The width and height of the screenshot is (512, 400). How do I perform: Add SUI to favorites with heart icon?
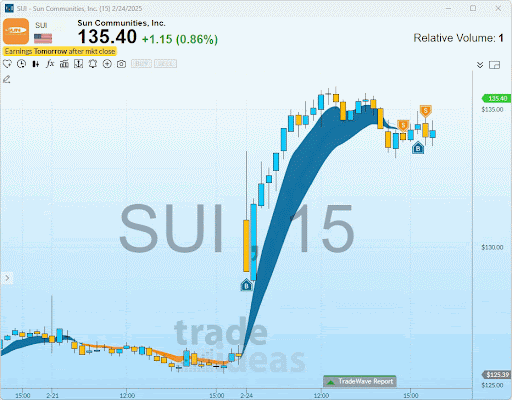pos(7,63)
